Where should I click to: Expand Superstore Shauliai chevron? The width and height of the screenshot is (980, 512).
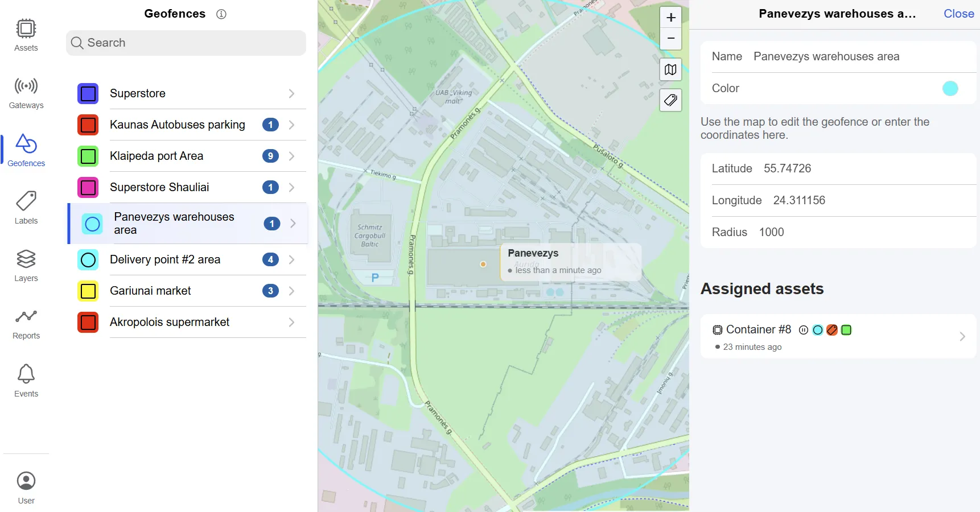point(291,187)
